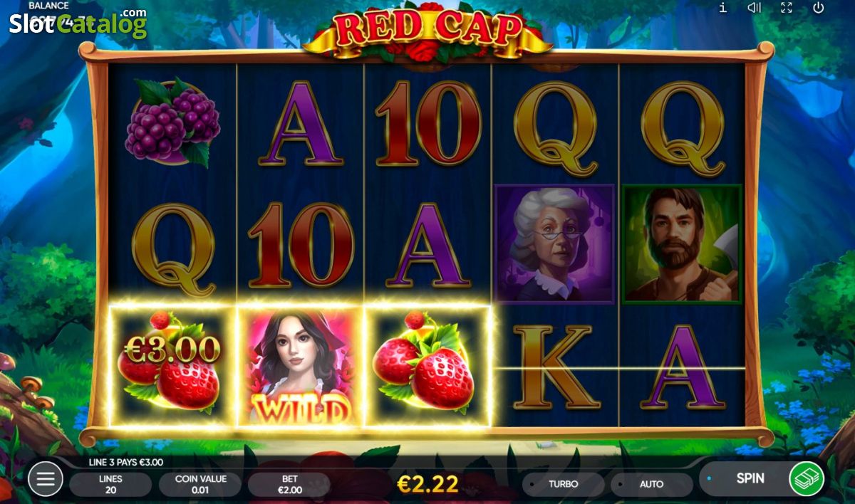This screenshot has height=504, width=855.
Task: Click the power exit icon
Action: [x=819, y=8]
